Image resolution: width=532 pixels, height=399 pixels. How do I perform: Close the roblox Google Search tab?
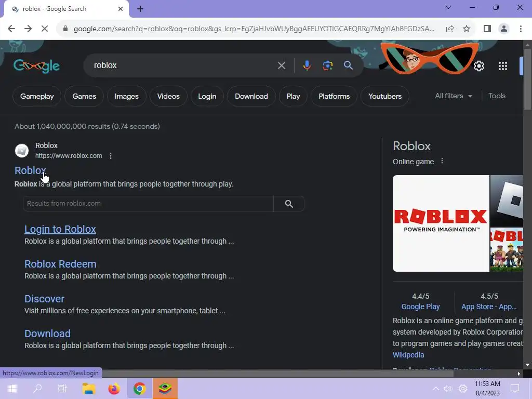click(121, 9)
